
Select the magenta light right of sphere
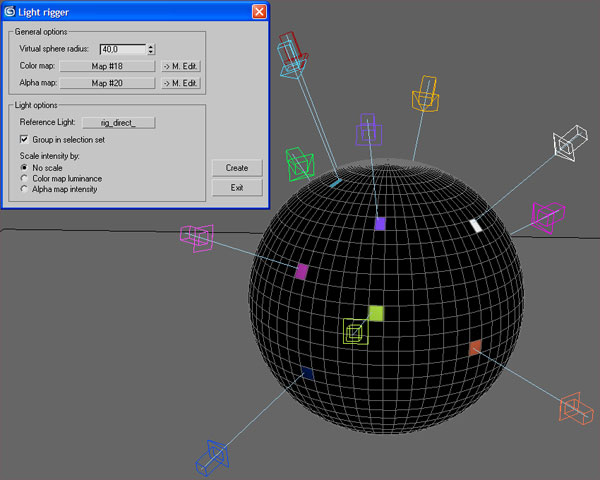(548, 217)
